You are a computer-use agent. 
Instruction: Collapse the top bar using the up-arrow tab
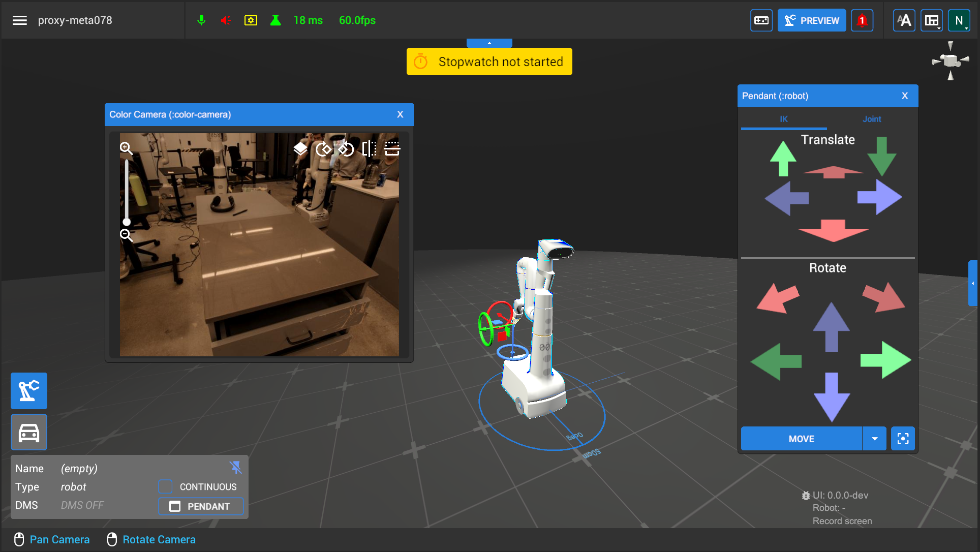pyautogui.click(x=489, y=43)
